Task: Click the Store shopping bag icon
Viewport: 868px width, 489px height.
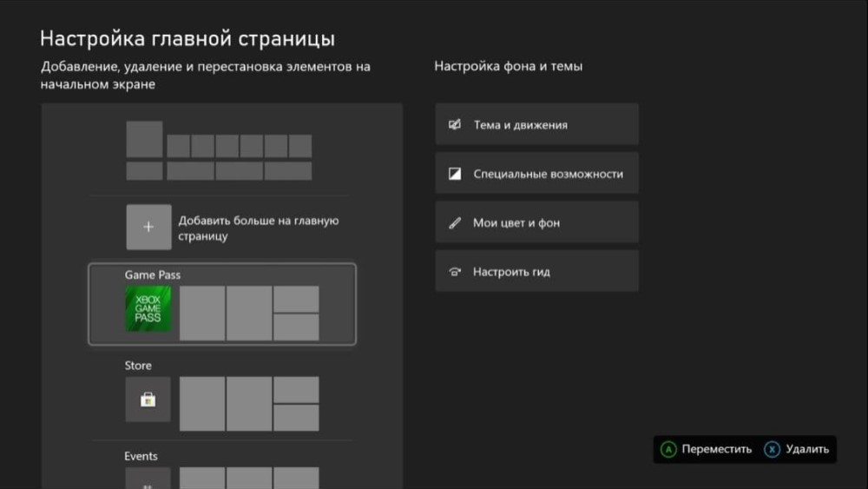Action: coord(148,400)
